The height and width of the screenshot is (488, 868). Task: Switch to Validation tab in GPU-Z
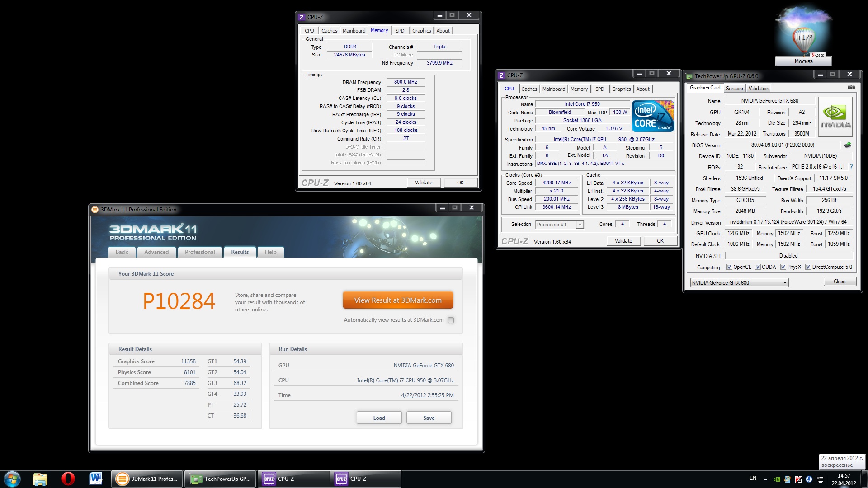click(x=759, y=89)
